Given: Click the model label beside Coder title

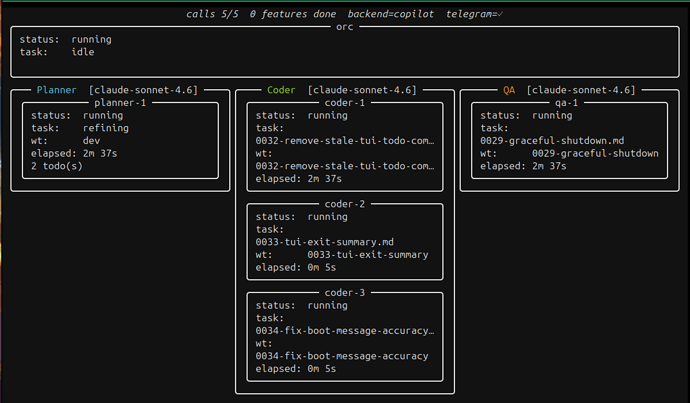Looking at the screenshot, I should 362,90.
